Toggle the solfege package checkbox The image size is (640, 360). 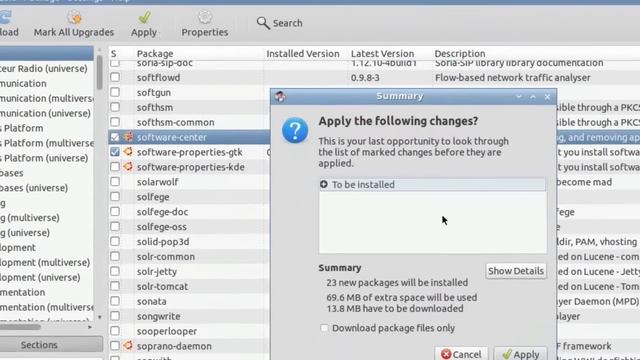pos(115,197)
